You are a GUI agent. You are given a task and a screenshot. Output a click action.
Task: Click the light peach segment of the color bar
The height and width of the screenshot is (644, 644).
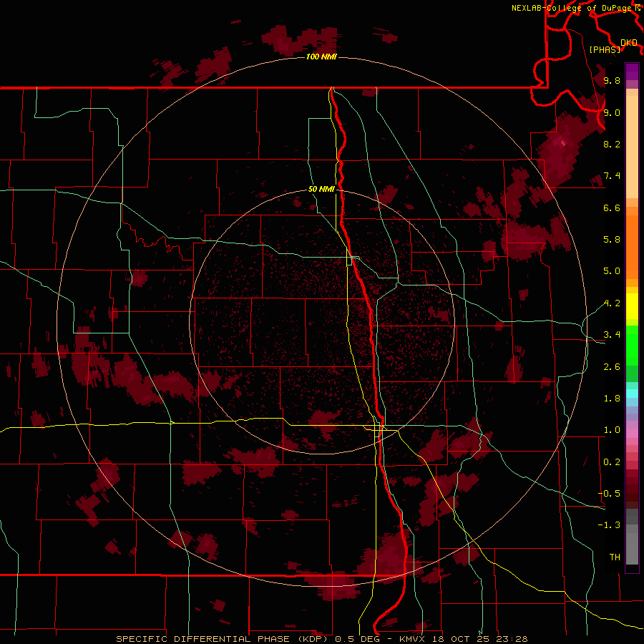pos(632,148)
